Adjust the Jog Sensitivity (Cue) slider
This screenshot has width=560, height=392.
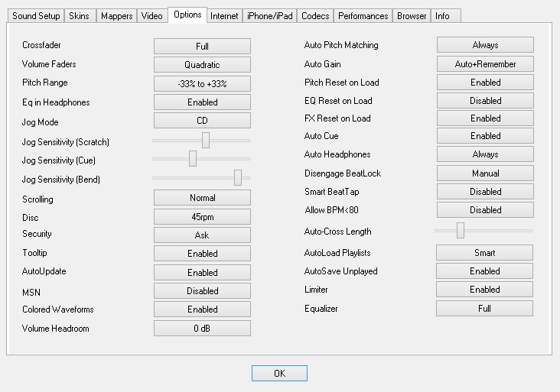pos(193,159)
